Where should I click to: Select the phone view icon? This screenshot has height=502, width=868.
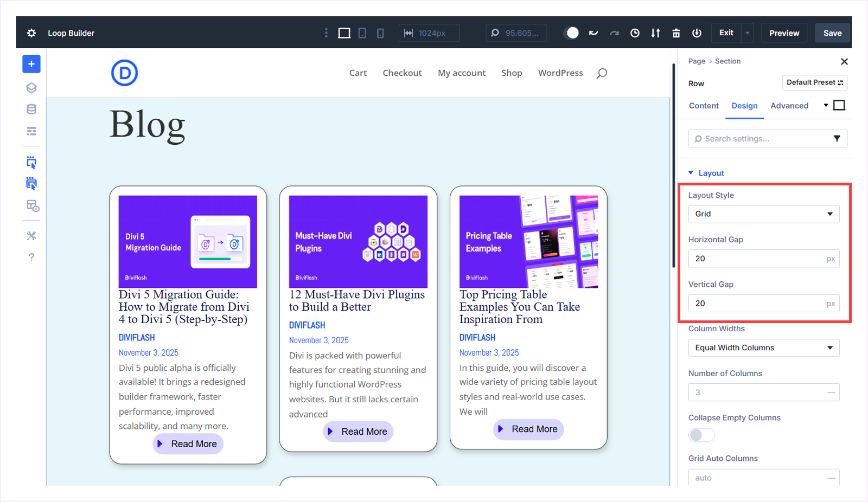(x=380, y=33)
